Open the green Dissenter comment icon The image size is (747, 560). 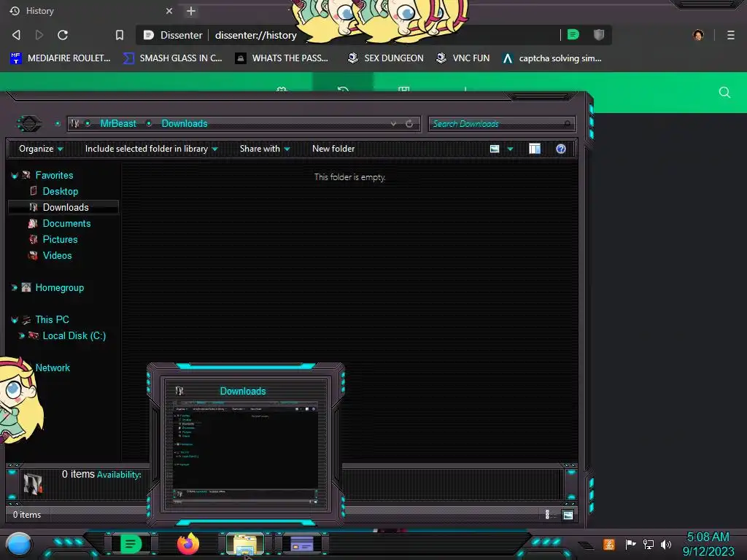click(x=573, y=34)
